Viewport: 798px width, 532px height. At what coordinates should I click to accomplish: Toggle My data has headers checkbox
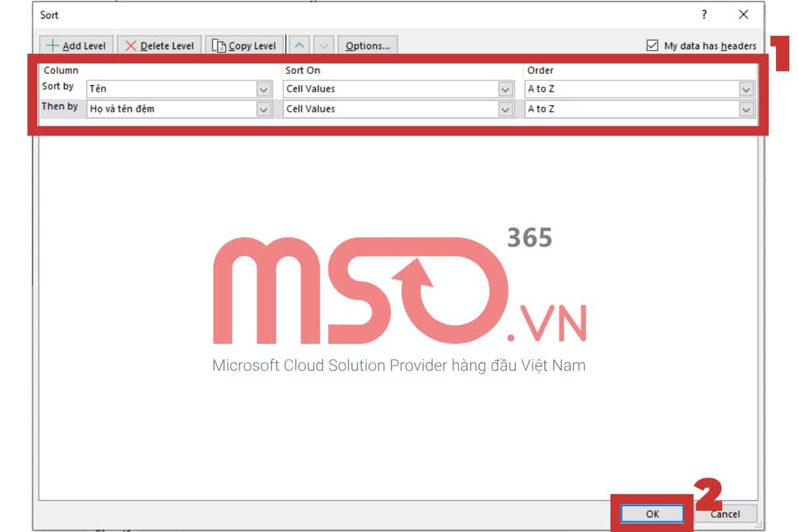point(652,46)
